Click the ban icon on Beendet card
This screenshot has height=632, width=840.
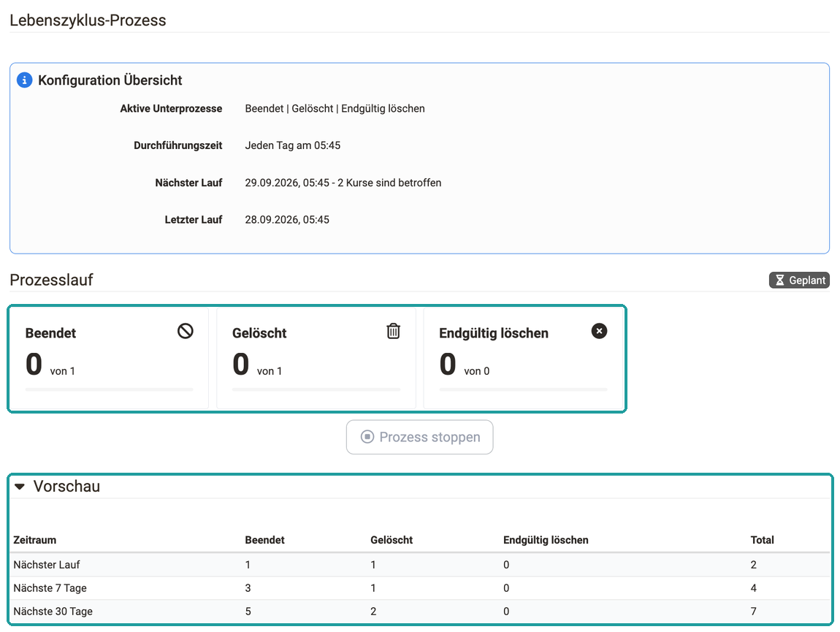coord(186,331)
